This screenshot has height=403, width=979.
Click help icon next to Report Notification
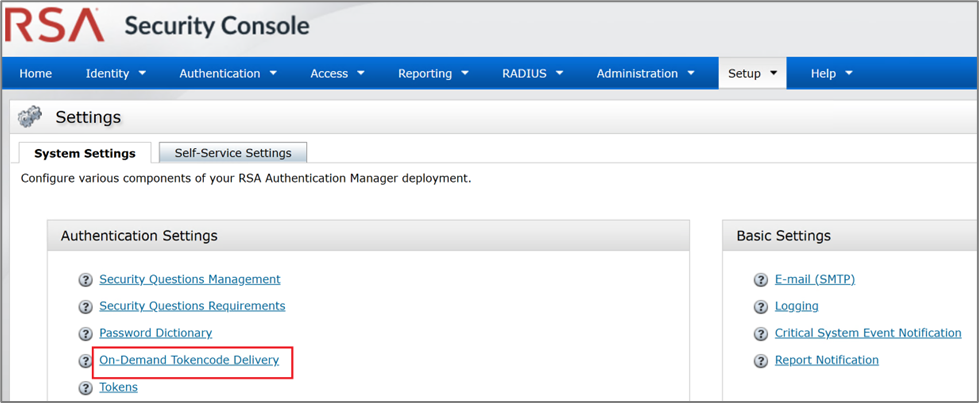pyautogui.click(x=761, y=361)
